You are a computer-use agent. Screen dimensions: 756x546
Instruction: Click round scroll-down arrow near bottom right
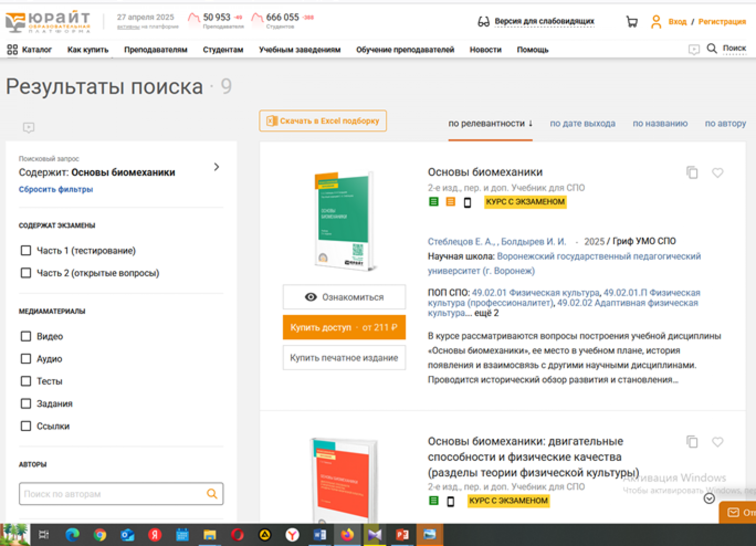tap(709, 498)
